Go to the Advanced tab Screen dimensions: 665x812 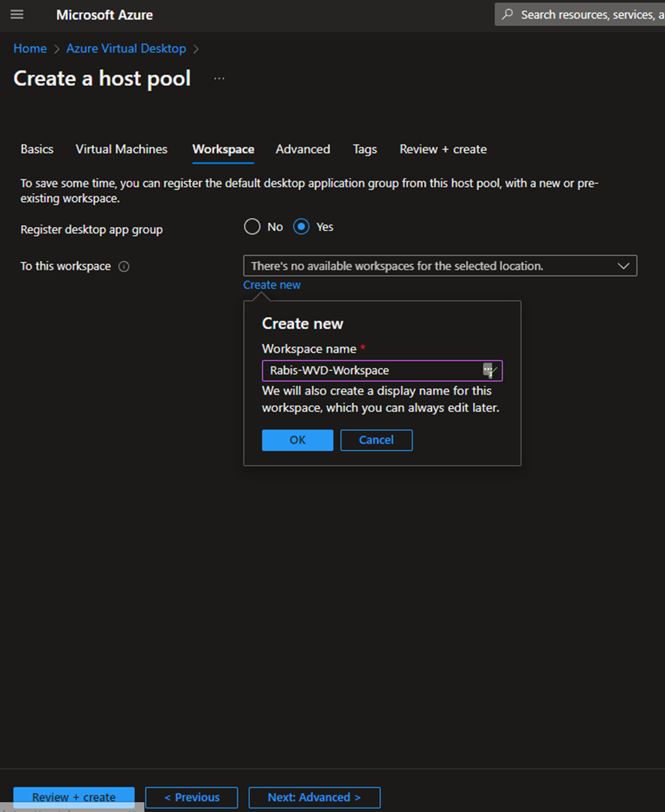click(303, 149)
